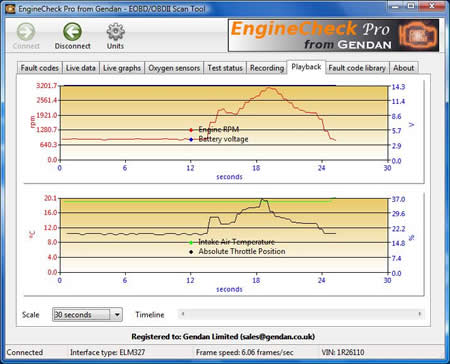
Task: Click the 'Connected' status bar entry
Action: pos(25,352)
